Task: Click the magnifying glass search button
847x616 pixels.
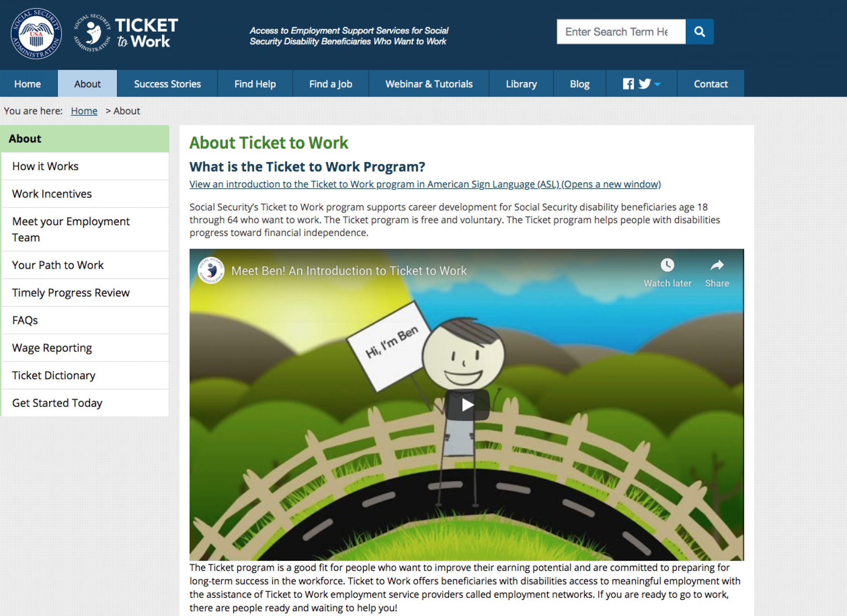Action: 699,32
